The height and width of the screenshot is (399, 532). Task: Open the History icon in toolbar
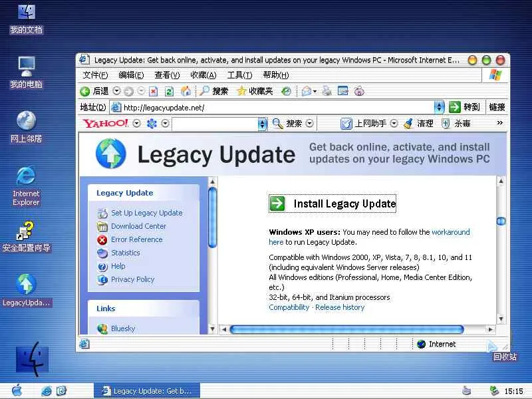(287, 91)
